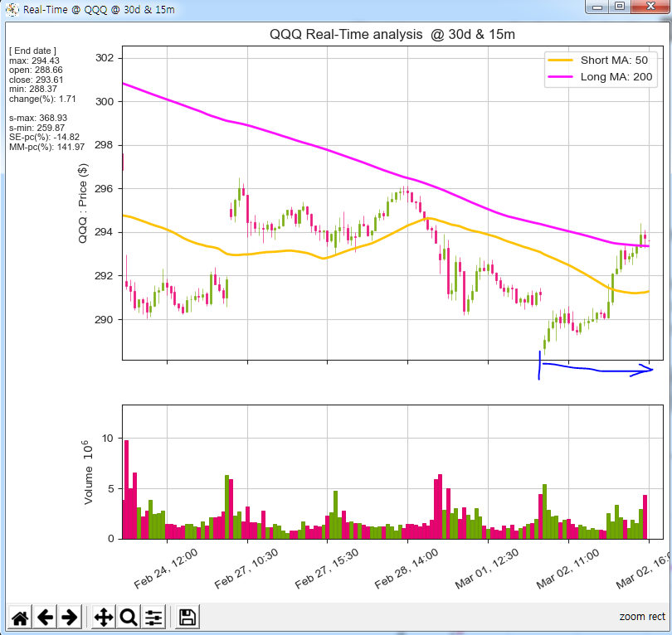Click the 'zoom rect' status text
Image resolution: width=672 pixels, height=635 pixels.
(x=642, y=617)
